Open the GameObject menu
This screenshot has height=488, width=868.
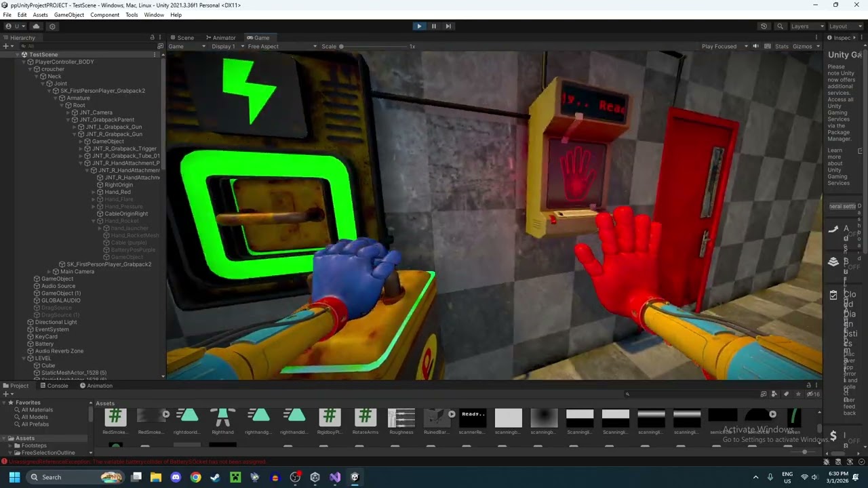pyautogui.click(x=69, y=15)
